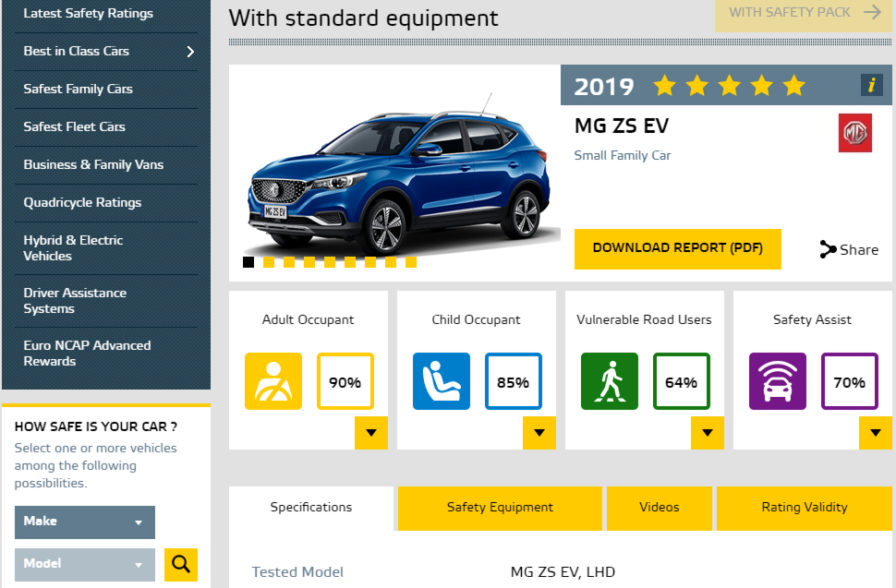The height and width of the screenshot is (588, 896).
Task: Open the Rating Validity tab
Action: tap(804, 508)
